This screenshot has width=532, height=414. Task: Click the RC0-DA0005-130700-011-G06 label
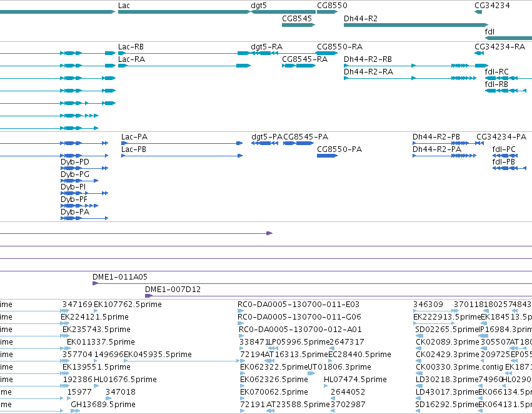[x=299, y=317]
